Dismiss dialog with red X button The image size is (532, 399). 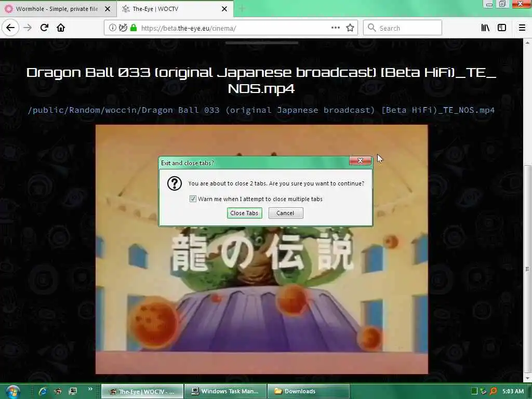pyautogui.click(x=361, y=161)
